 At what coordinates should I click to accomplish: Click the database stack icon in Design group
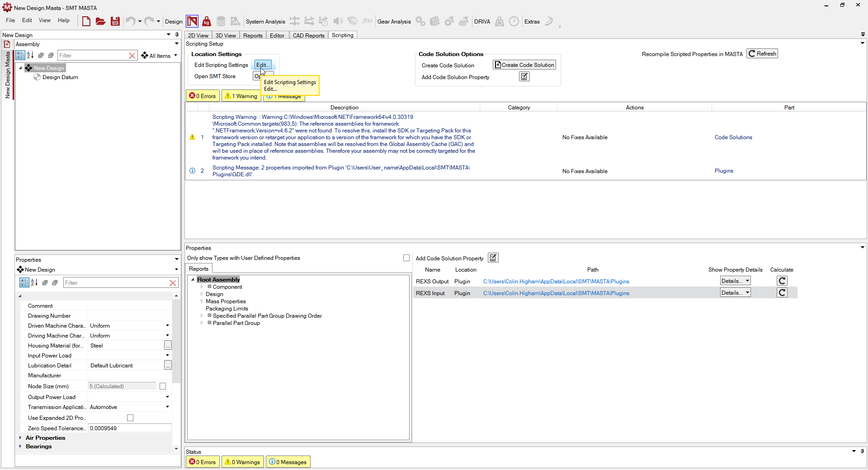point(221,21)
